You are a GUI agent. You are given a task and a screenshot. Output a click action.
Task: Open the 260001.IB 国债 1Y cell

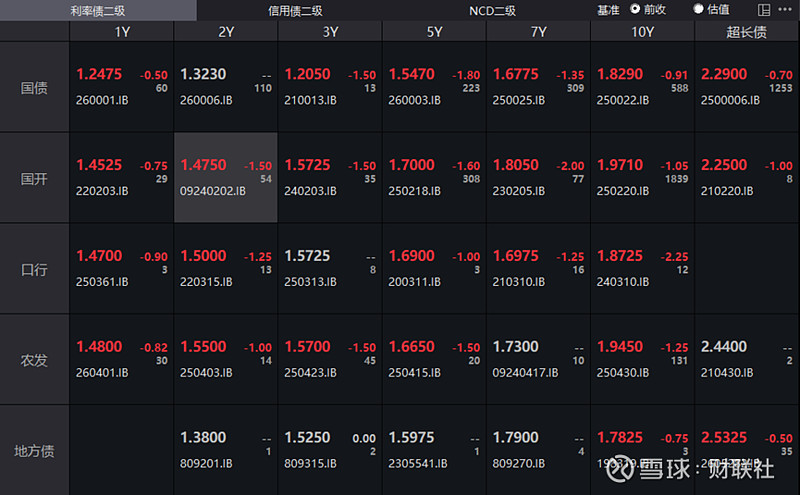(121, 87)
